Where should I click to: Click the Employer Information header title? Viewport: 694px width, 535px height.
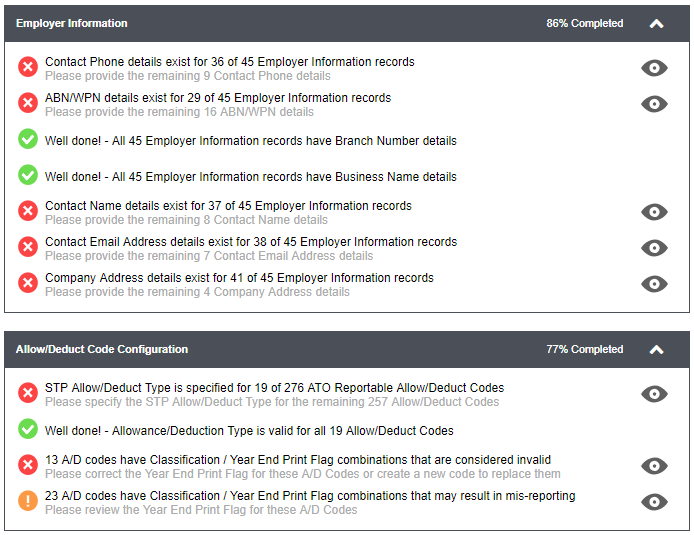72,23
